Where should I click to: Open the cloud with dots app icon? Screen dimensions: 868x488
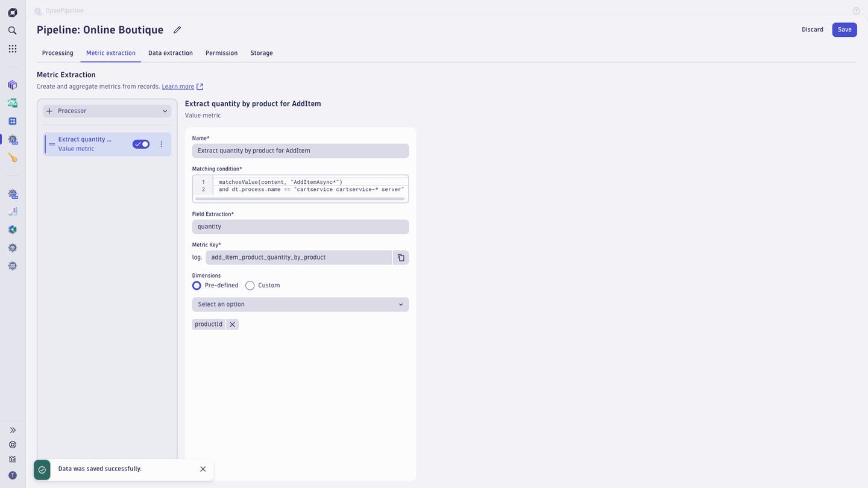point(13,211)
